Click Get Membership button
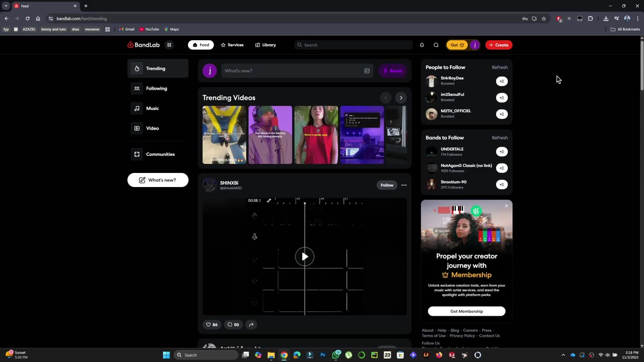Screen dimensions: 644x362 click(x=466, y=311)
